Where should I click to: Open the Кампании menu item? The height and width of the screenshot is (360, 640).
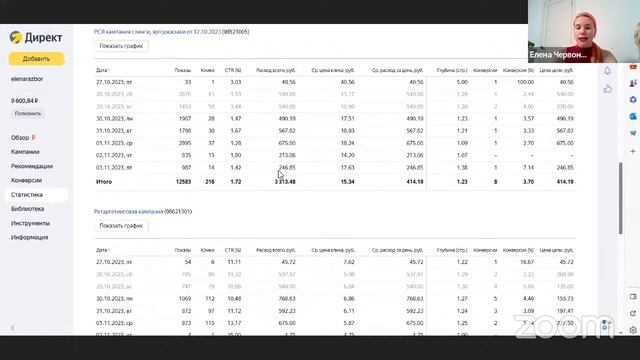[x=25, y=152]
